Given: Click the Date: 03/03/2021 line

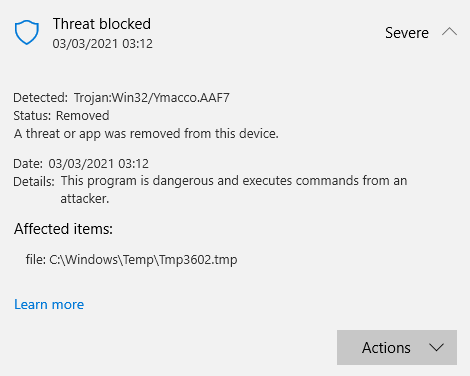Looking at the screenshot, I should (81, 164).
